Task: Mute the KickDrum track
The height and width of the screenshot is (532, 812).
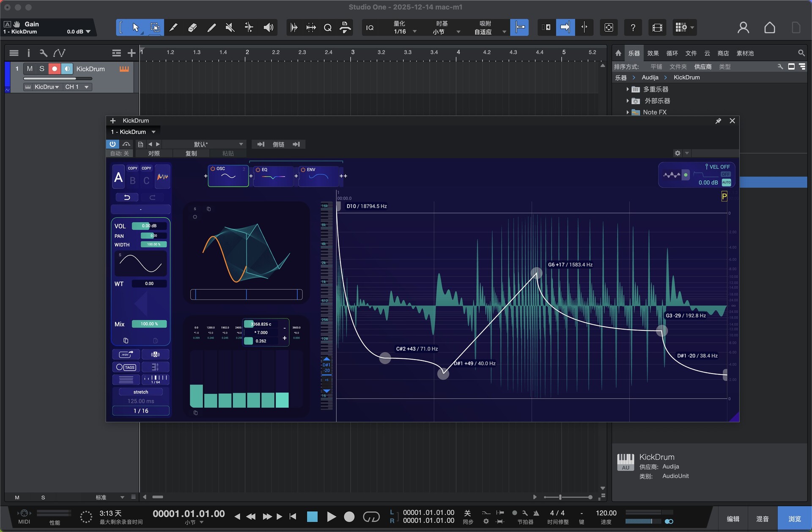Action: coord(30,69)
